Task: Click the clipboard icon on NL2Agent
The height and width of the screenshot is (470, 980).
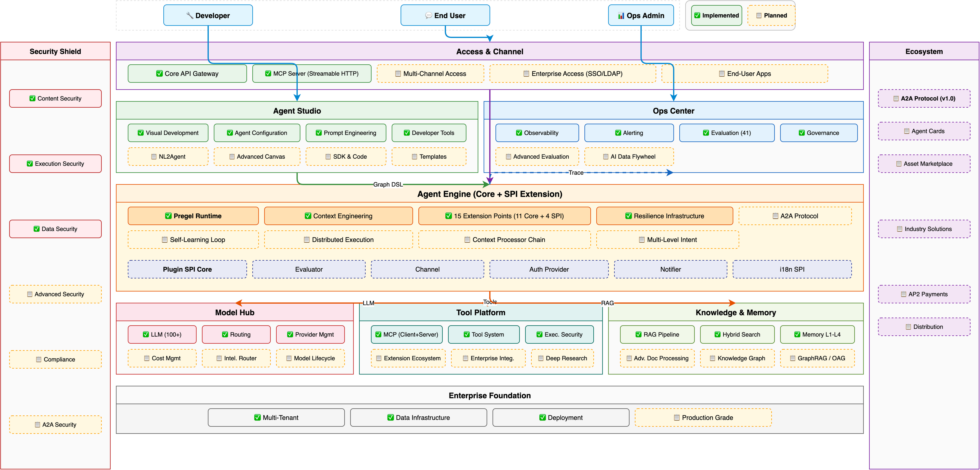Action: point(154,156)
